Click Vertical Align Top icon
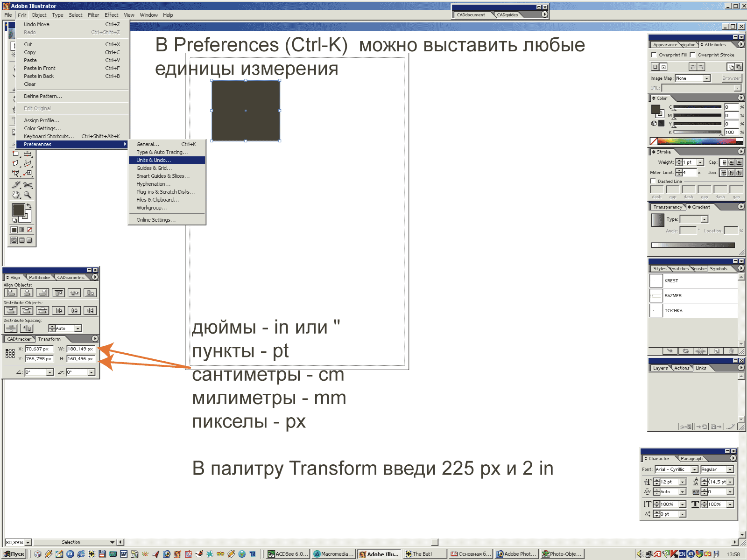The height and width of the screenshot is (560, 747). coord(58,293)
